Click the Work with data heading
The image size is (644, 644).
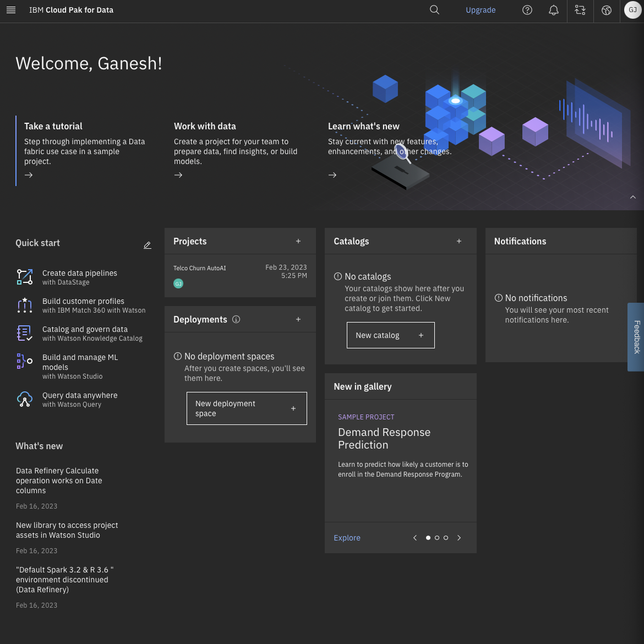[x=205, y=126]
